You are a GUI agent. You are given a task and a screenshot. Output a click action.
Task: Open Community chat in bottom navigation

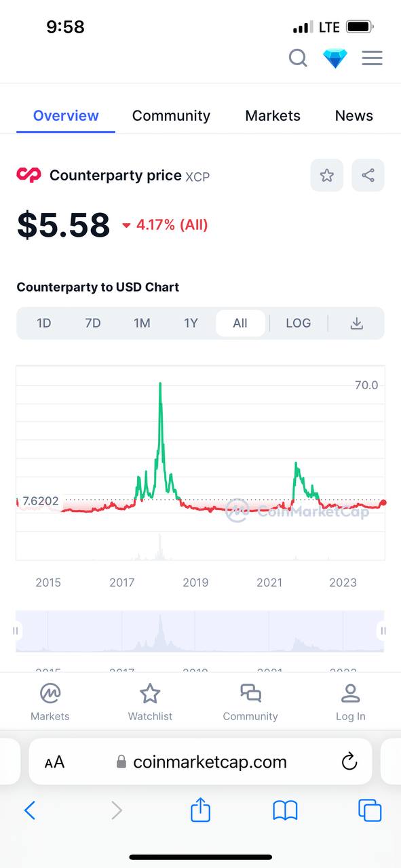250,702
